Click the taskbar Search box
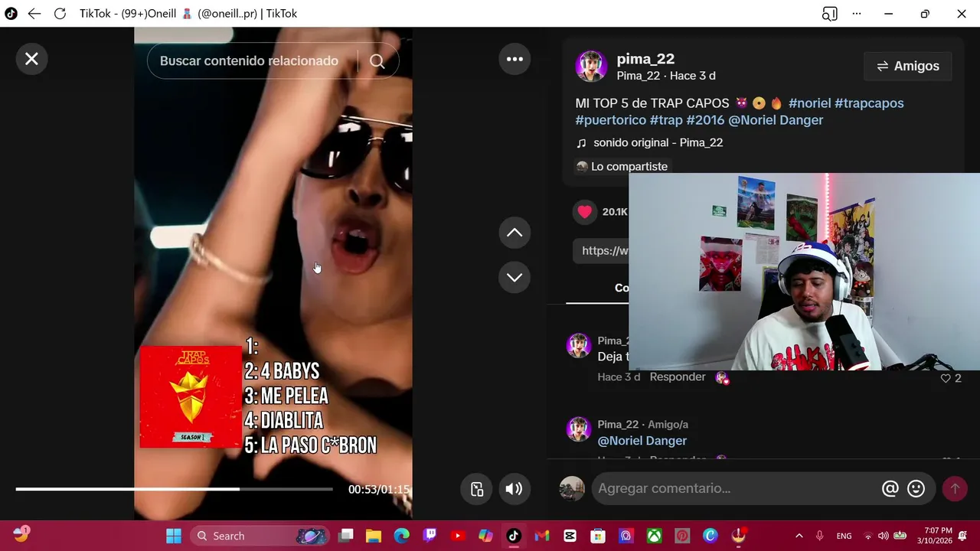Screen dimensions: 980x551 coord(260,536)
